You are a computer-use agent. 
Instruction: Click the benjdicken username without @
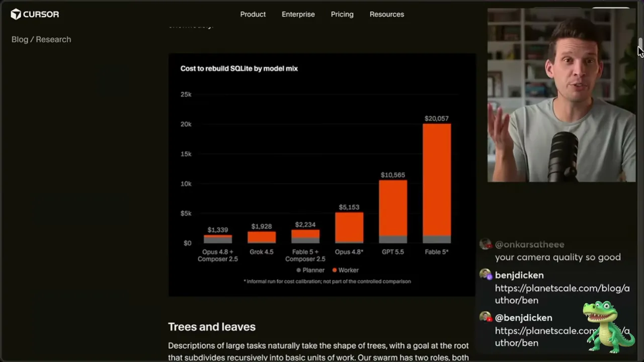(x=519, y=275)
